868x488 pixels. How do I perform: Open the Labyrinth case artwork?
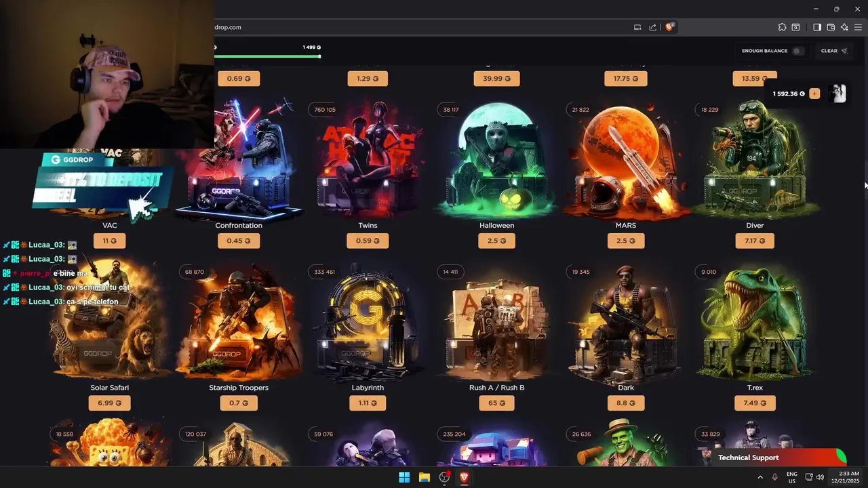click(368, 323)
